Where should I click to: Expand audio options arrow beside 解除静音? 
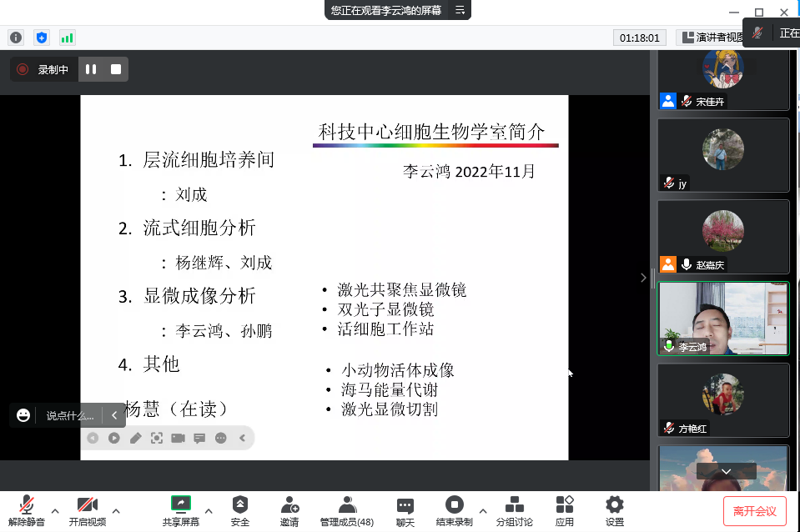(x=55, y=510)
